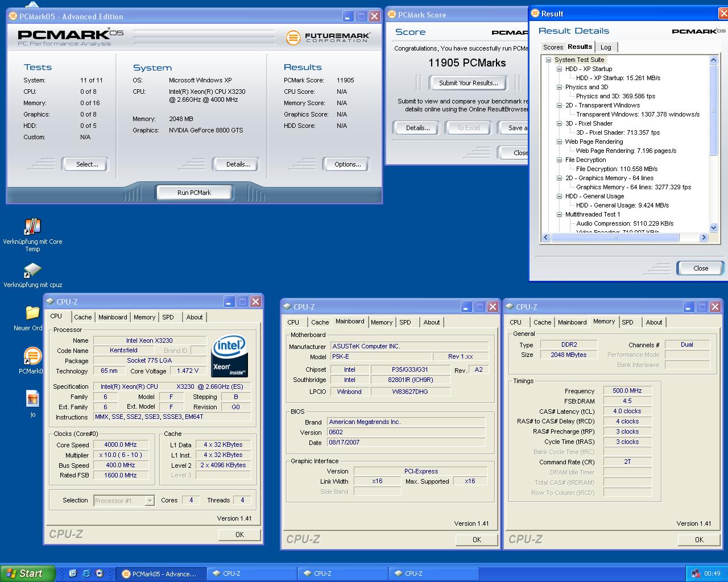Screen dimensions: 728x582
Task: Click Submit Your Results... button
Action: click(468, 83)
